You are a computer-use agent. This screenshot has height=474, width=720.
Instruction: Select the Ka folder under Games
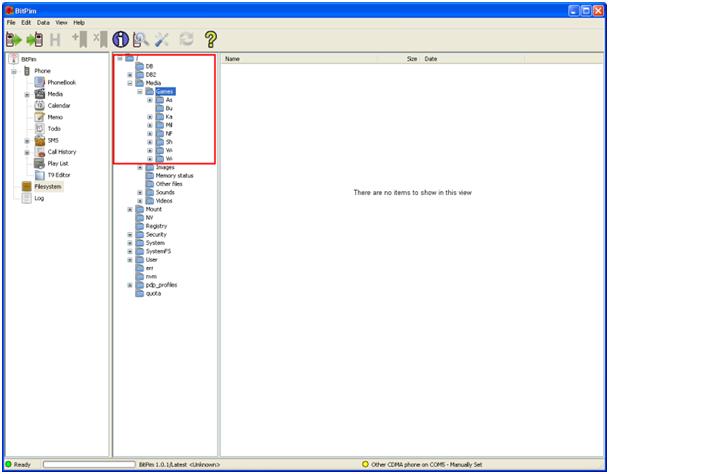point(169,117)
